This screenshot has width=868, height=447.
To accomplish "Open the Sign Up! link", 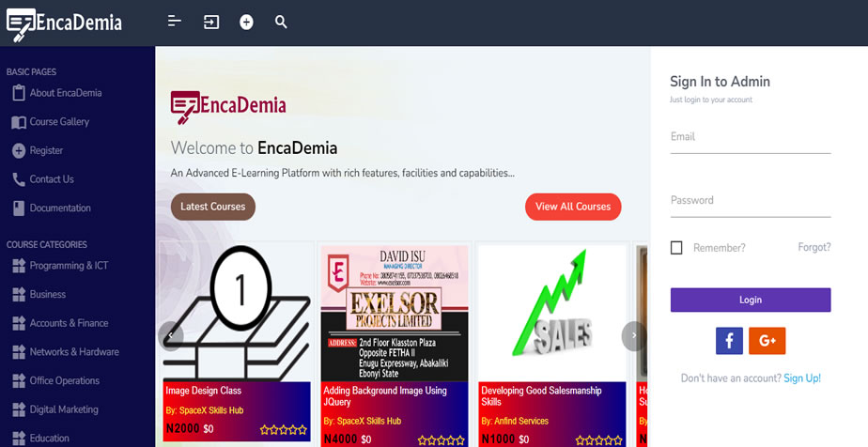I will tap(802, 378).
